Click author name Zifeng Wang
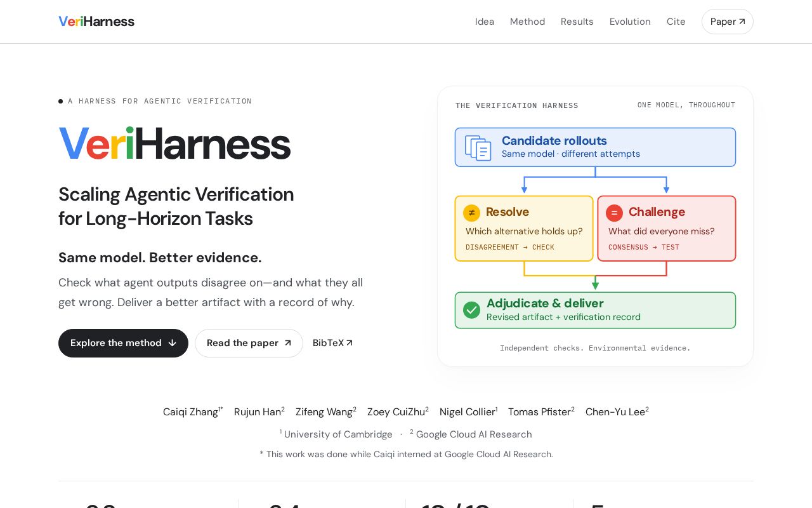 (324, 411)
